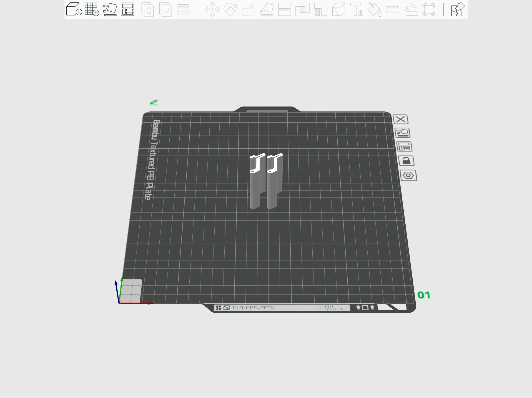Screen dimensions: 532x398
Task: Remove all objects with plate X icon
Action: [400, 119]
